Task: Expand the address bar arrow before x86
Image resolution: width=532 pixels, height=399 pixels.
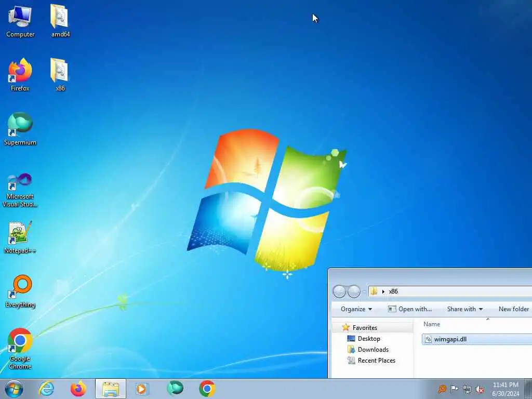Action: click(x=383, y=291)
